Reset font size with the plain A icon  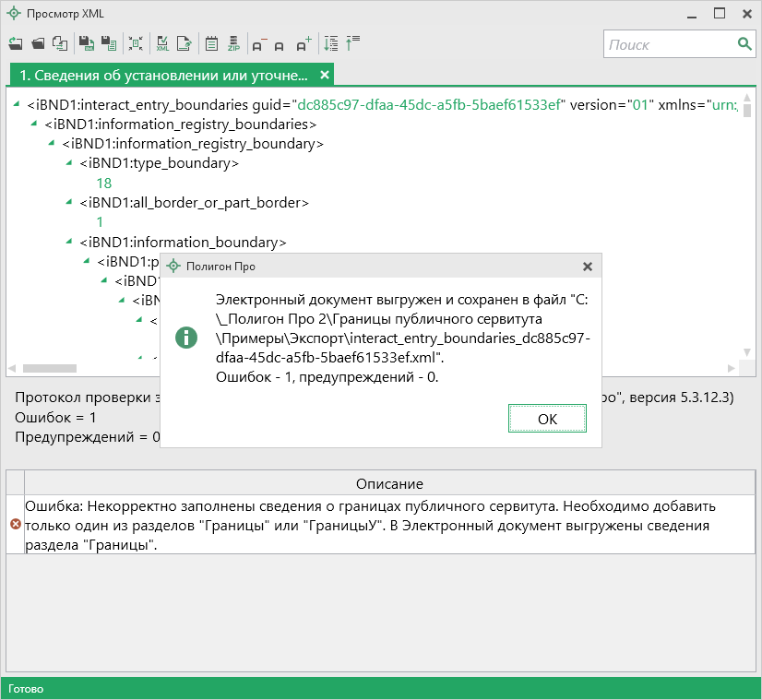click(280, 44)
